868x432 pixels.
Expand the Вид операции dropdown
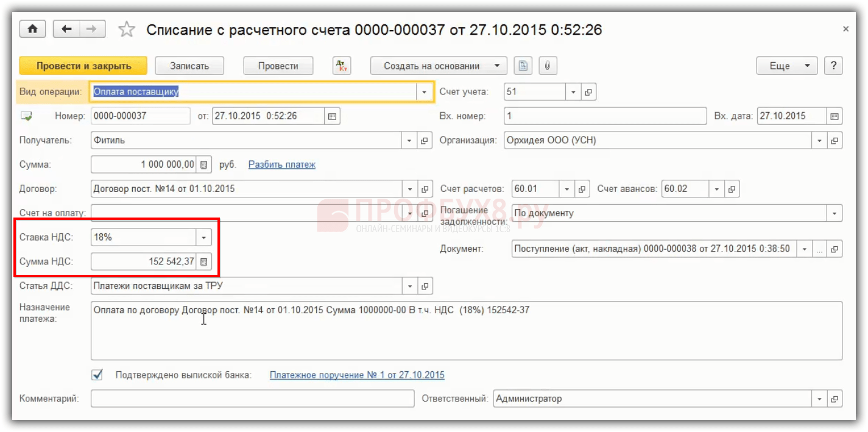click(424, 92)
